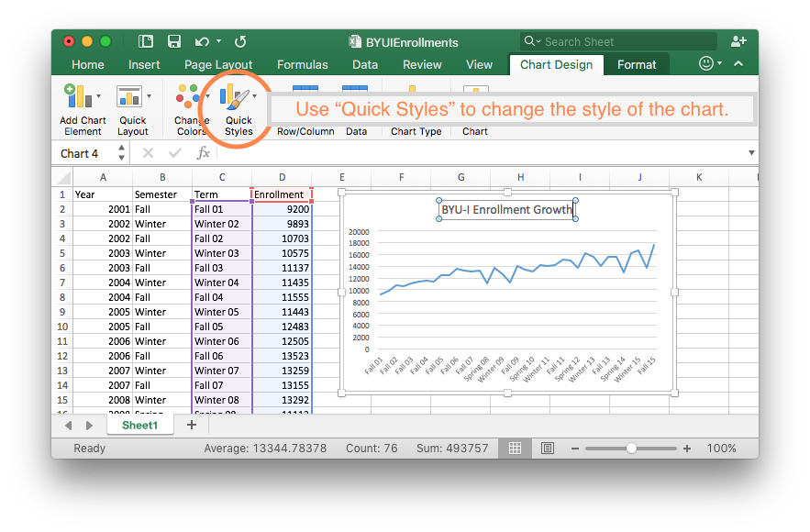
Task: Go to next sheet arrow
Action: click(89, 426)
